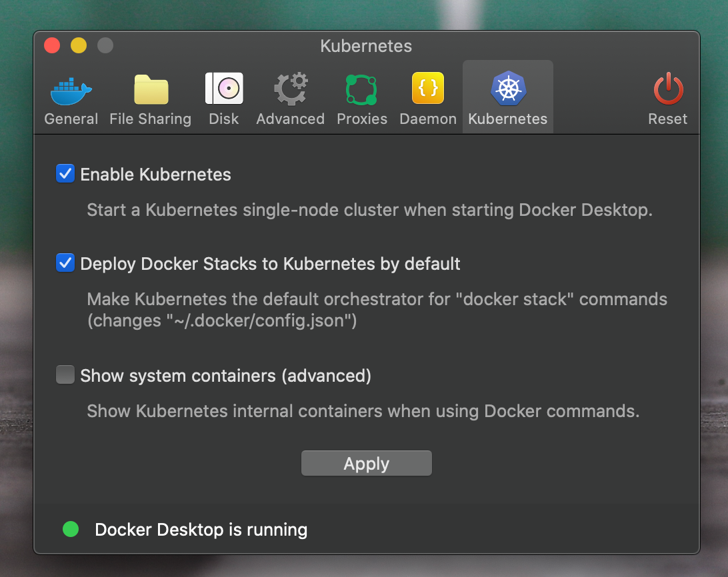The width and height of the screenshot is (728, 577).
Task: Switch to the File Sharing tab label
Action: coord(151,119)
